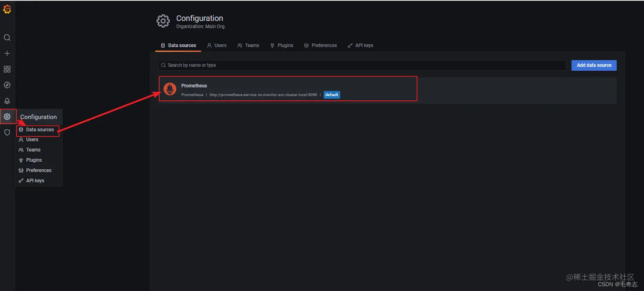The width and height of the screenshot is (644, 291).
Task: Click the Configuration page title
Action: click(200, 18)
